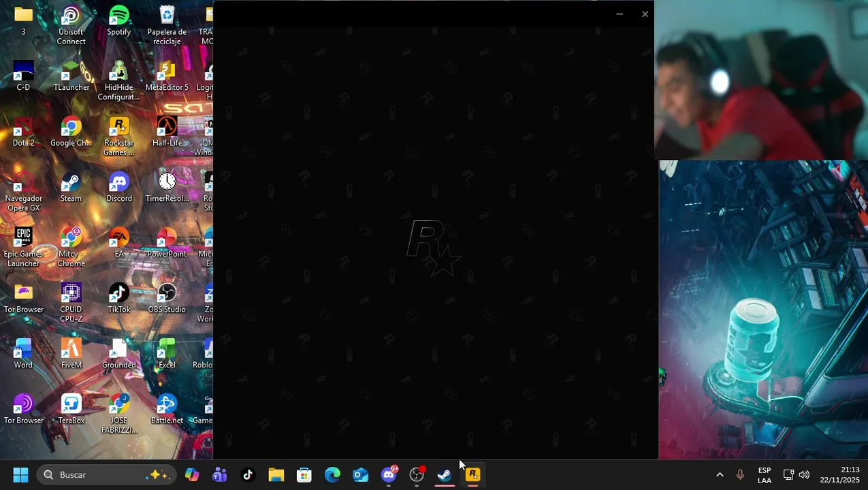Open File Explorer from the taskbar
Image resolution: width=868 pixels, height=490 pixels.
(276, 474)
